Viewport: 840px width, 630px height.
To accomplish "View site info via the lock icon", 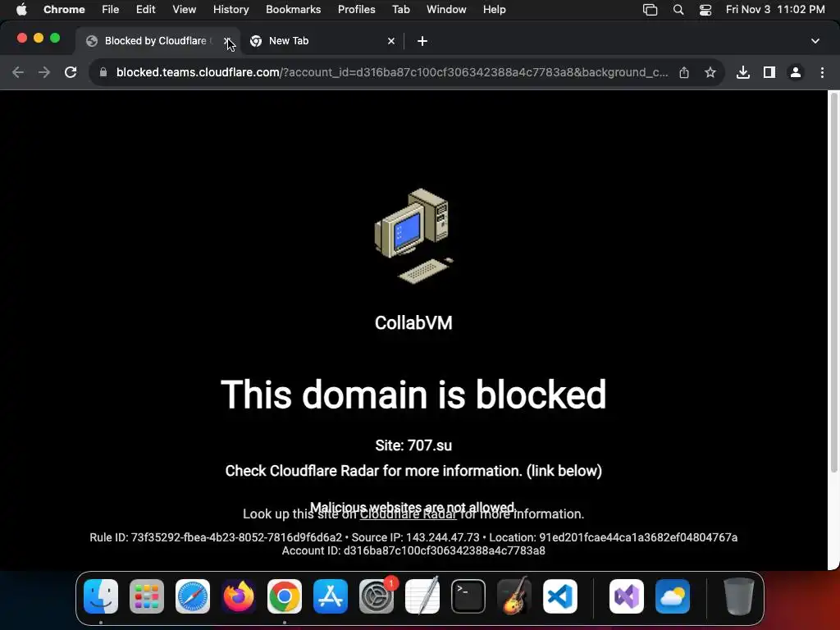I will [103, 72].
